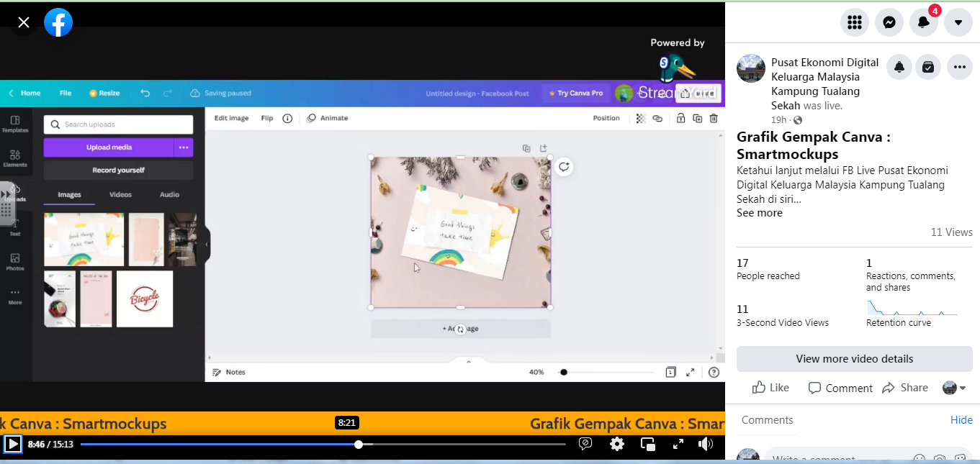Expand video to fullscreen
This screenshot has width=980, height=464.
pos(678,444)
